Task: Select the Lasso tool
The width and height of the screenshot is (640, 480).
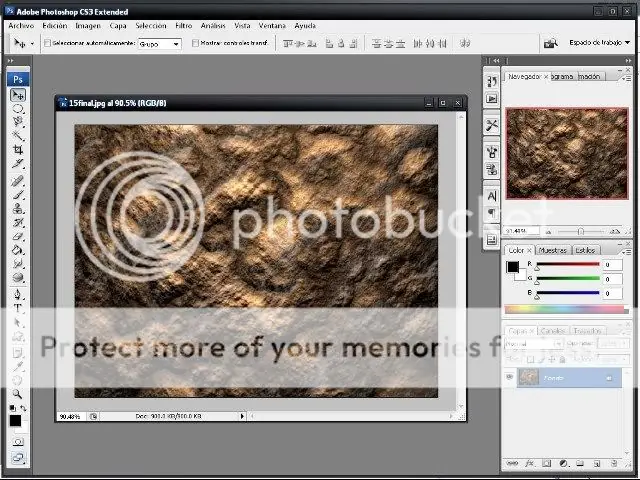Action: [18, 122]
